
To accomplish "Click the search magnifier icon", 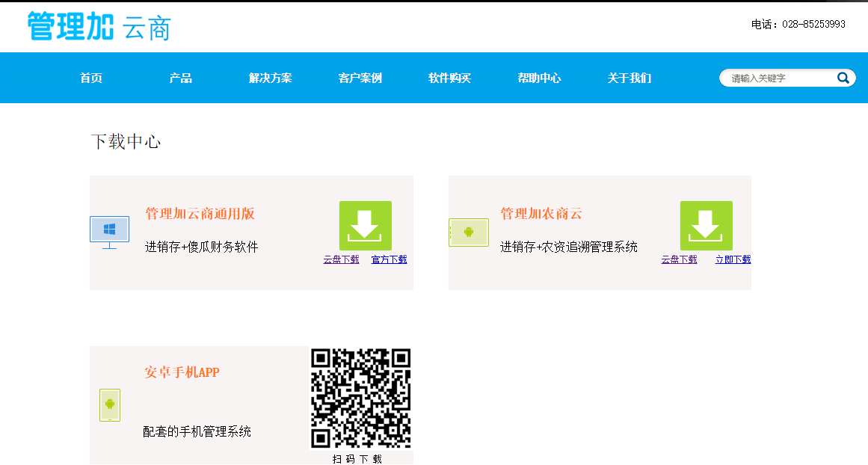I will [843, 78].
